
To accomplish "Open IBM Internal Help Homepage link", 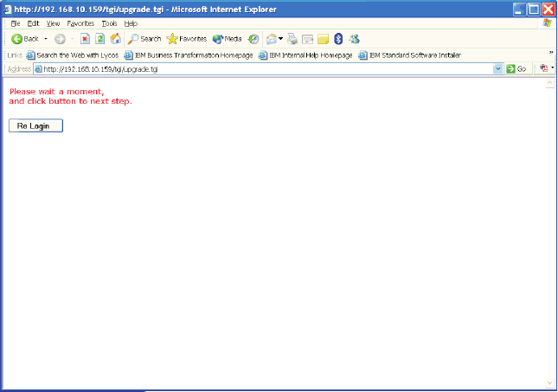I will [x=305, y=55].
